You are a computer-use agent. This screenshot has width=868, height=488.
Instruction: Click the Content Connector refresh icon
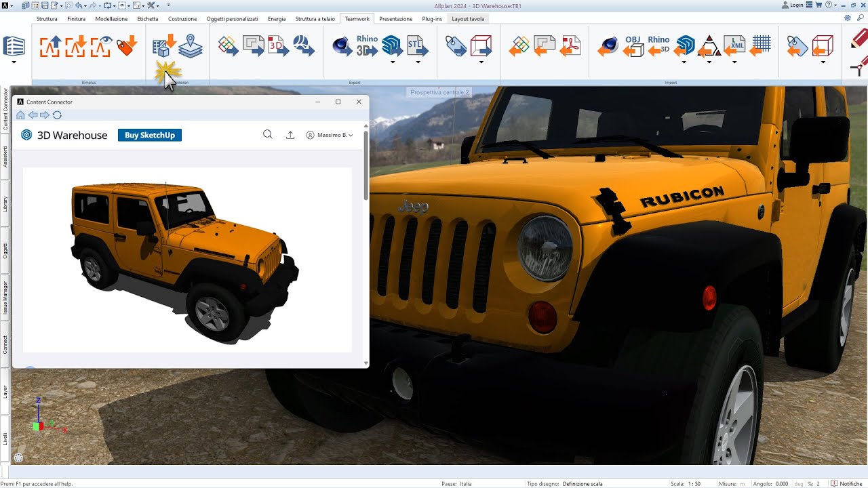click(x=57, y=115)
